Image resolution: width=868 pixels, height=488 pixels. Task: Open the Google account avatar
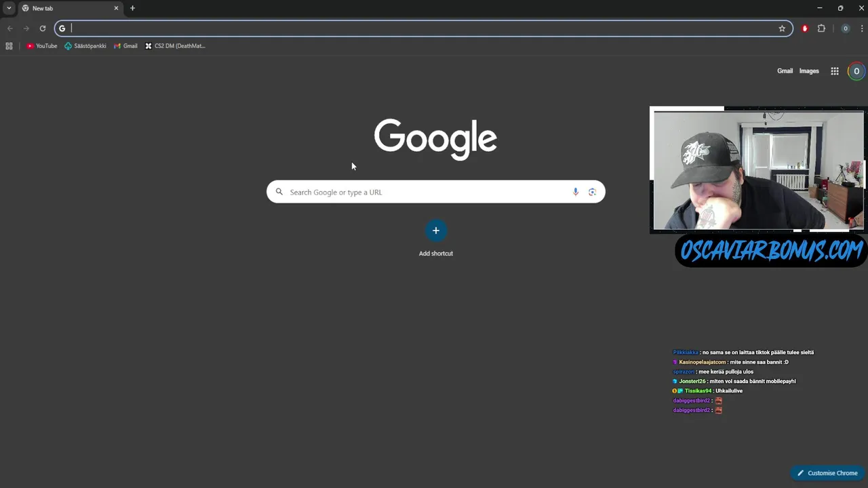(x=856, y=71)
